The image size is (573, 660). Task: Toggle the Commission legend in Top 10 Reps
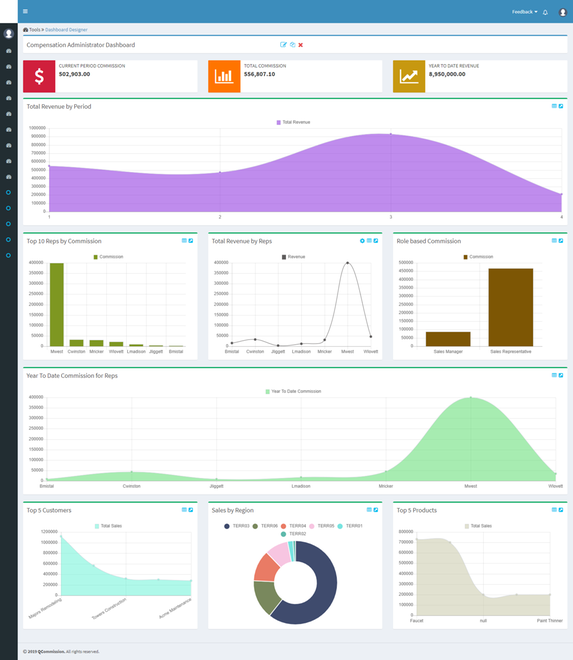coord(108,257)
